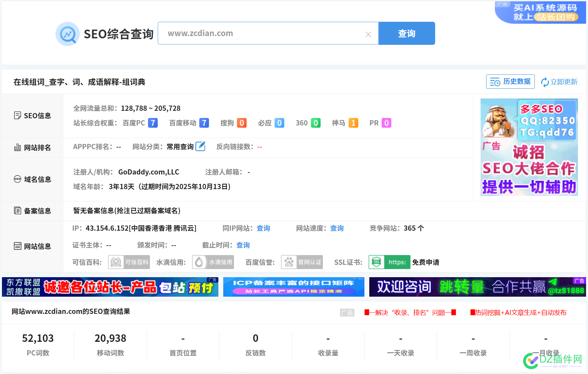
Task: Click the GoDaddy.com,LLC registrar text
Action: pos(149,172)
